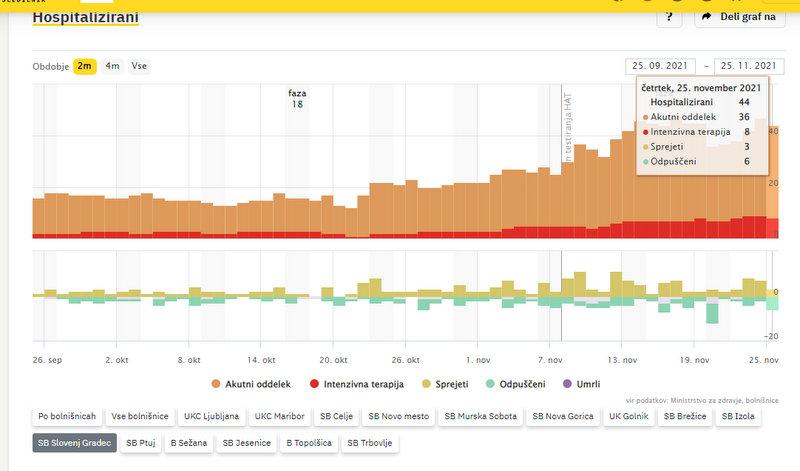Open the end date field 25. 11. 2021
The height and width of the screenshot is (471, 800).
tap(749, 66)
